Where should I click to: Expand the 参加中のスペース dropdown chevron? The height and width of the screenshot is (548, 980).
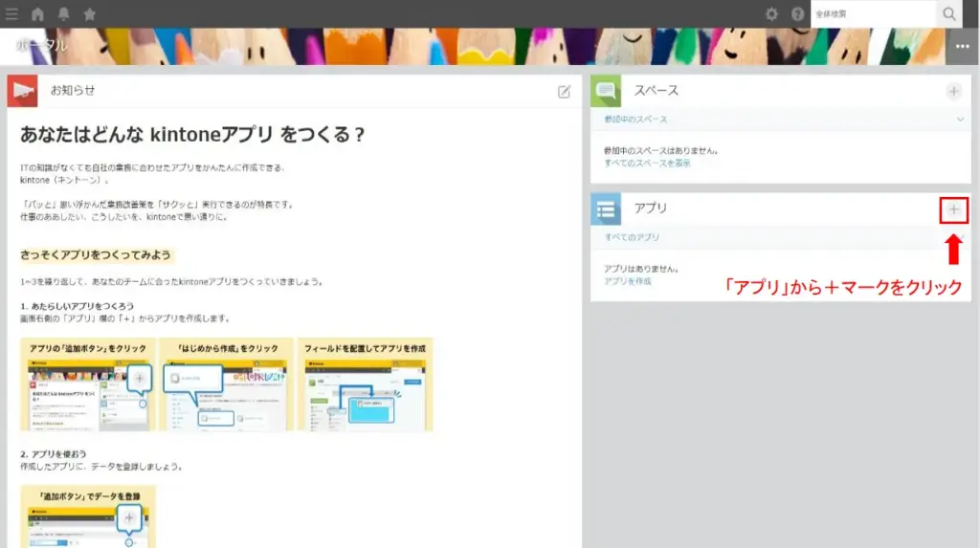pos(960,120)
